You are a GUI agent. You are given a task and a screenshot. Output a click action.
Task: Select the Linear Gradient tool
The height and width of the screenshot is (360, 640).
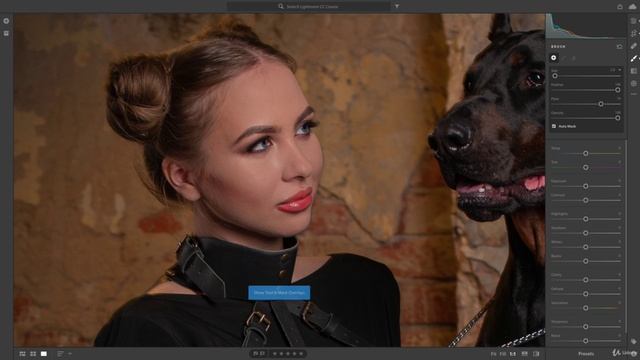[x=633, y=71]
